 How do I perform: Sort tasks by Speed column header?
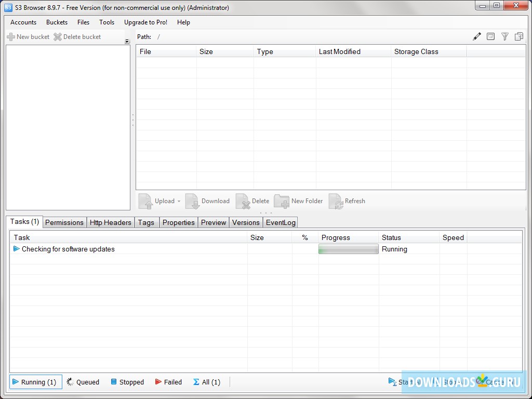pyautogui.click(x=453, y=237)
